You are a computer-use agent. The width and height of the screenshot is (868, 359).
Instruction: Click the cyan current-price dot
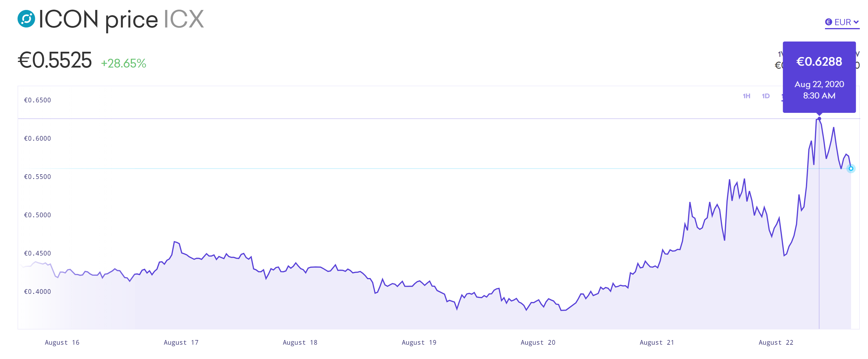click(851, 168)
